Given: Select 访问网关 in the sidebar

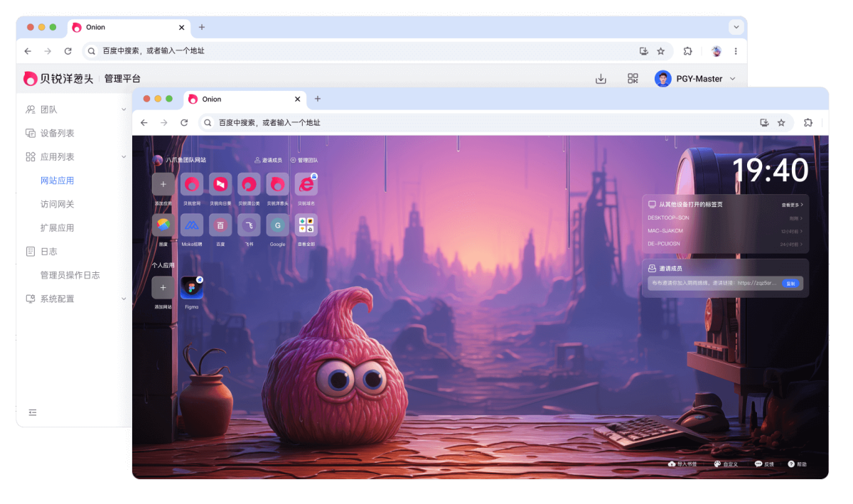Looking at the screenshot, I should click(58, 204).
